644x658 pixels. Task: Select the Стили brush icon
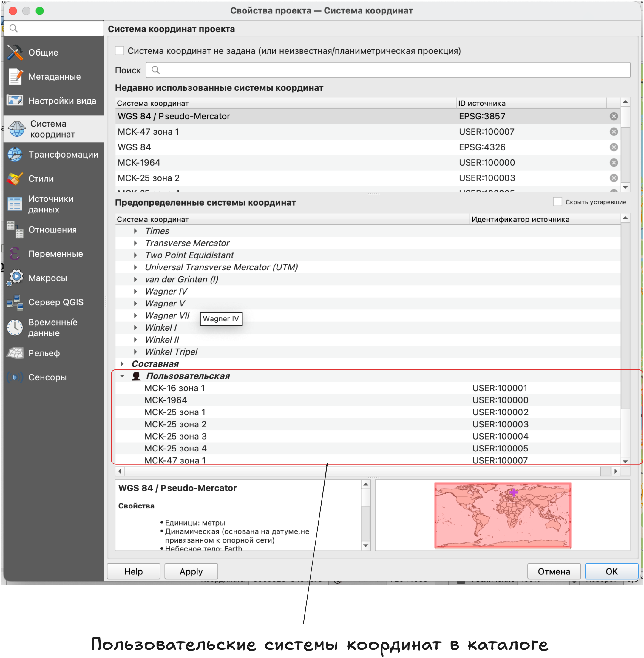[x=15, y=179]
